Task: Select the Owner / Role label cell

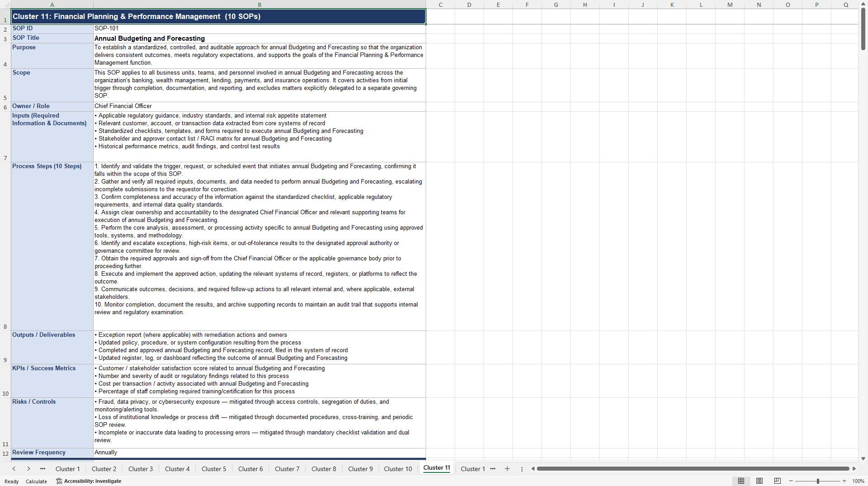Action: click(x=52, y=106)
